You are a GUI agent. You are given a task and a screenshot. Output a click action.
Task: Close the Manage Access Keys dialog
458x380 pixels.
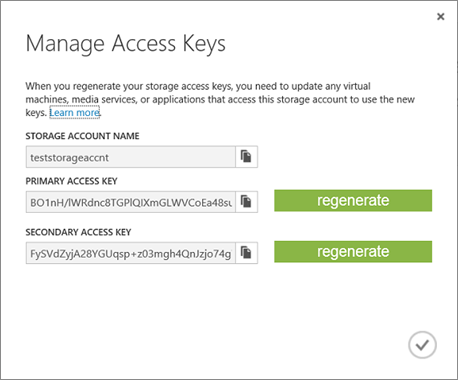(440, 16)
